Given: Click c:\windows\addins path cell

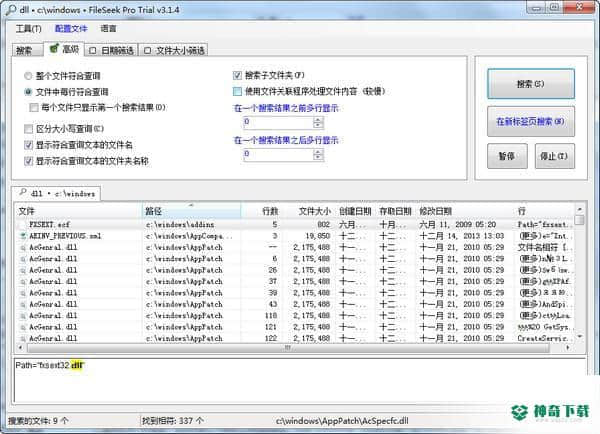Looking at the screenshot, I should point(180,225).
